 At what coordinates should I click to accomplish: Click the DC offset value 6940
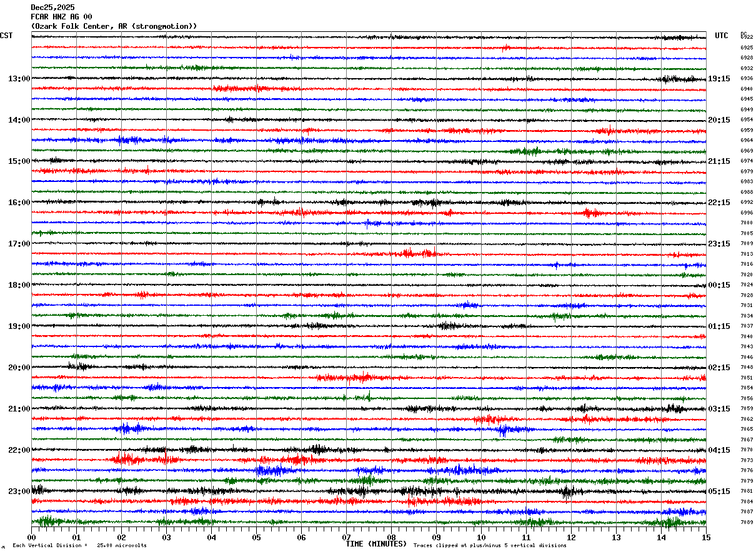[747, 89]
